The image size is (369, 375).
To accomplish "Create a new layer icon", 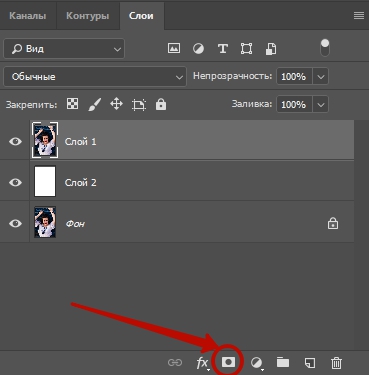I will 310,363.
